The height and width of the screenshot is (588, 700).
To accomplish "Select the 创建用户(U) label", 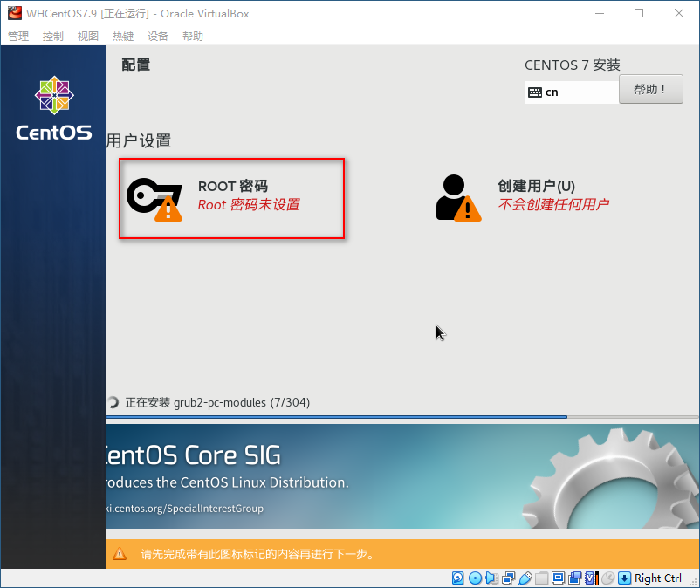I will pyautogui.click(x=536, y=186).
